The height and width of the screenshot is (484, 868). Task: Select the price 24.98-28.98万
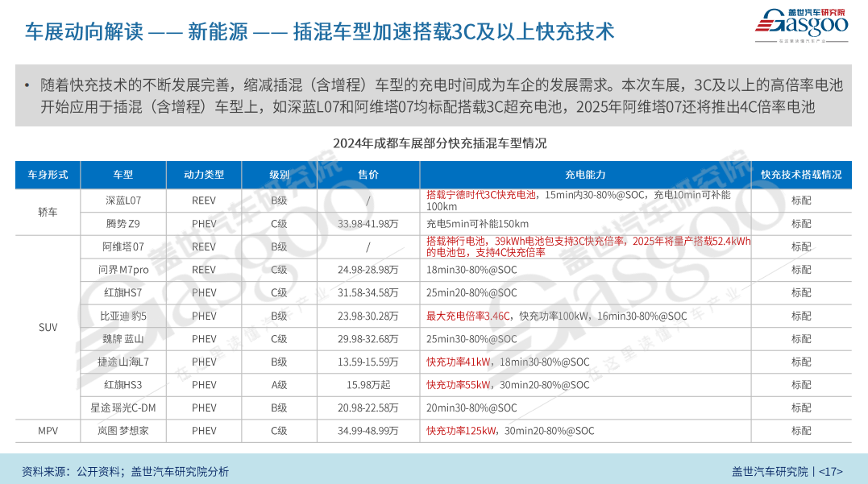coord(368,270)
